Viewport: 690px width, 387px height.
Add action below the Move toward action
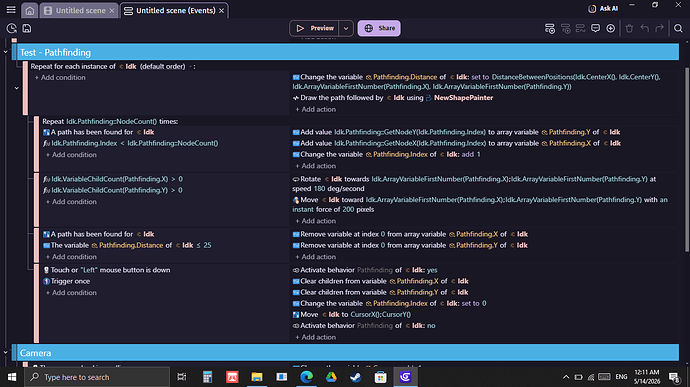click(315, 221)
